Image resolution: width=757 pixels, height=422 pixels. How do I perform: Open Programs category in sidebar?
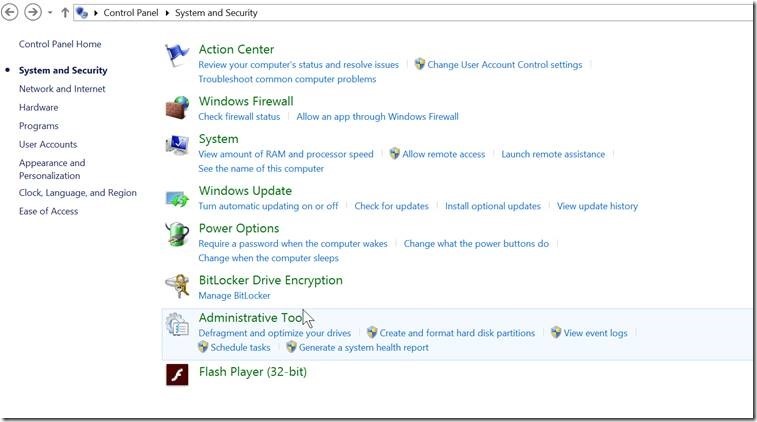tap(39, 126)
